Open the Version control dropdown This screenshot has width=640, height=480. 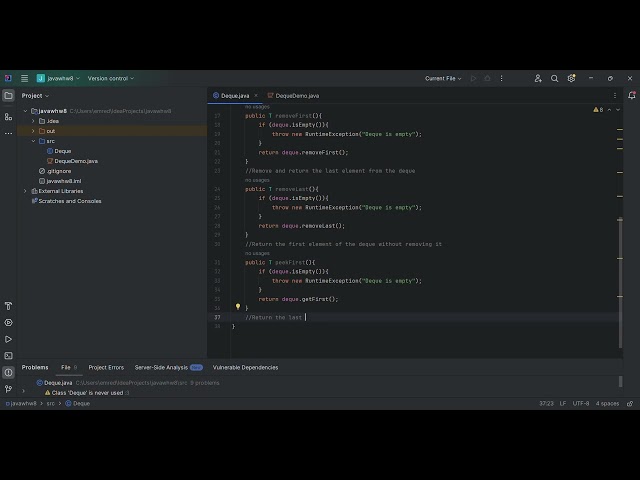point(111,78)
